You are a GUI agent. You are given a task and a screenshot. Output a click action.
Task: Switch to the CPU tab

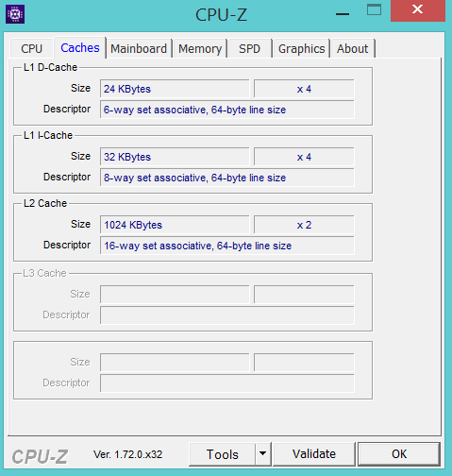31,49
